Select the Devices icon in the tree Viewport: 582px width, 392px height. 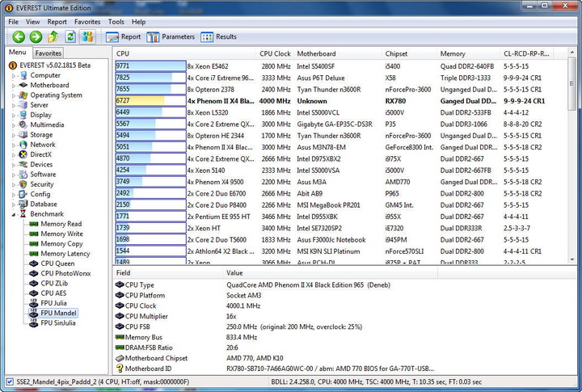(x=23, y=164)
